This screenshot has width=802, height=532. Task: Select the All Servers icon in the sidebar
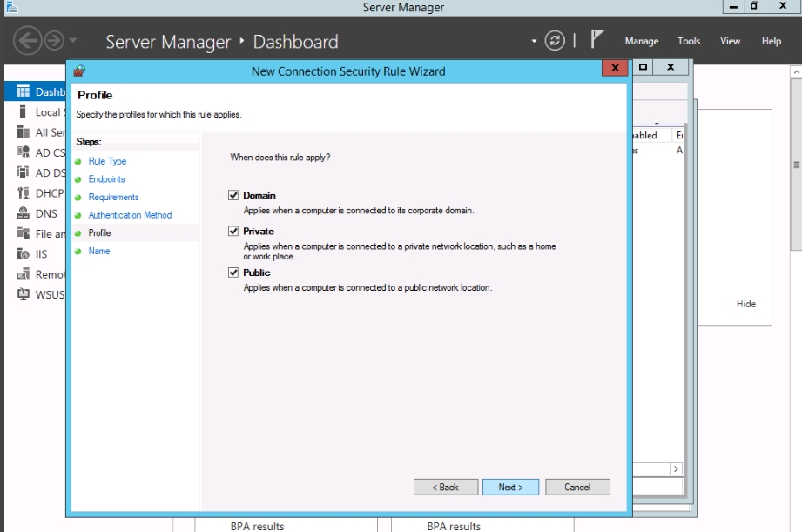coord(23,132)
